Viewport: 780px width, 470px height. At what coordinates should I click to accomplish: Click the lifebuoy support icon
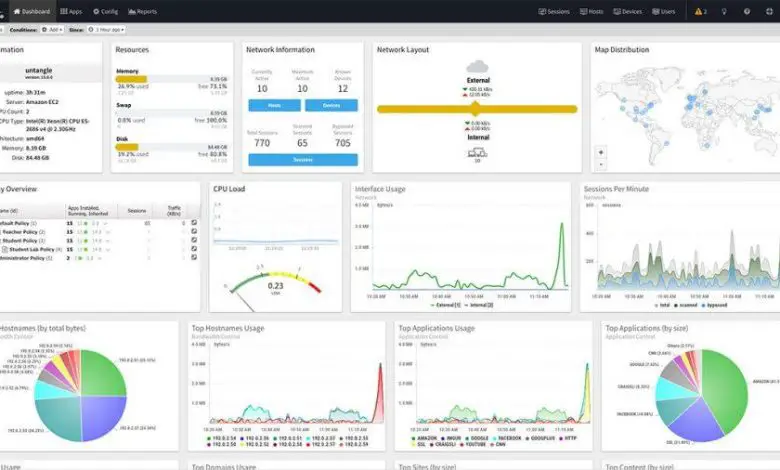pos(769,11)
